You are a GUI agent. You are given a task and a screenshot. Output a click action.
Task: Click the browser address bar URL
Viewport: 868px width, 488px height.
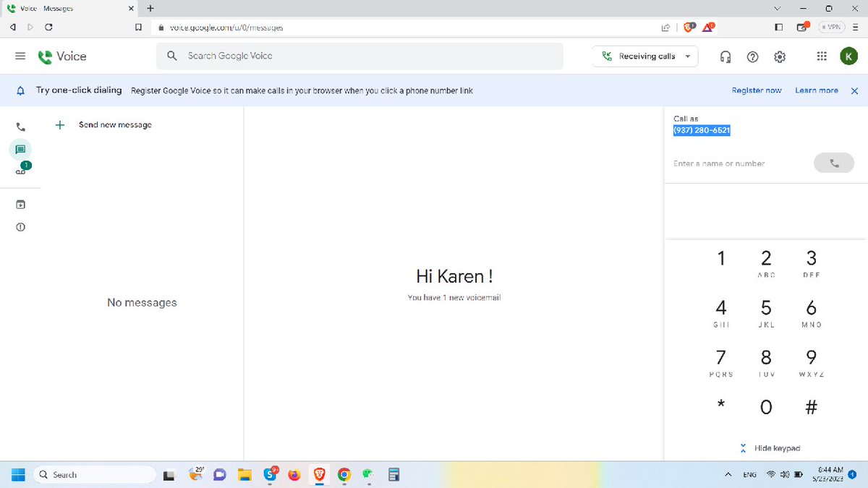point(226,27)
